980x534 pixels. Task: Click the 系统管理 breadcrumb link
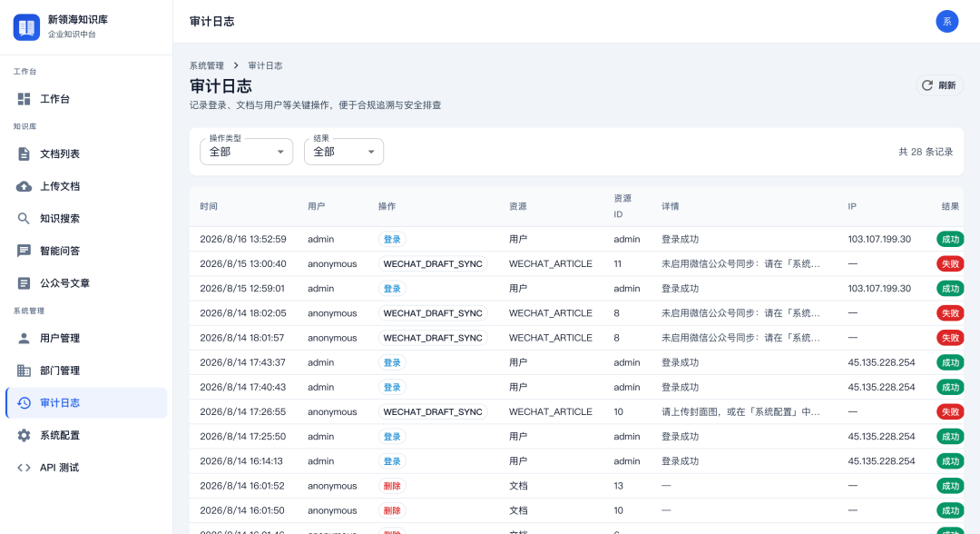pos(206,65)
